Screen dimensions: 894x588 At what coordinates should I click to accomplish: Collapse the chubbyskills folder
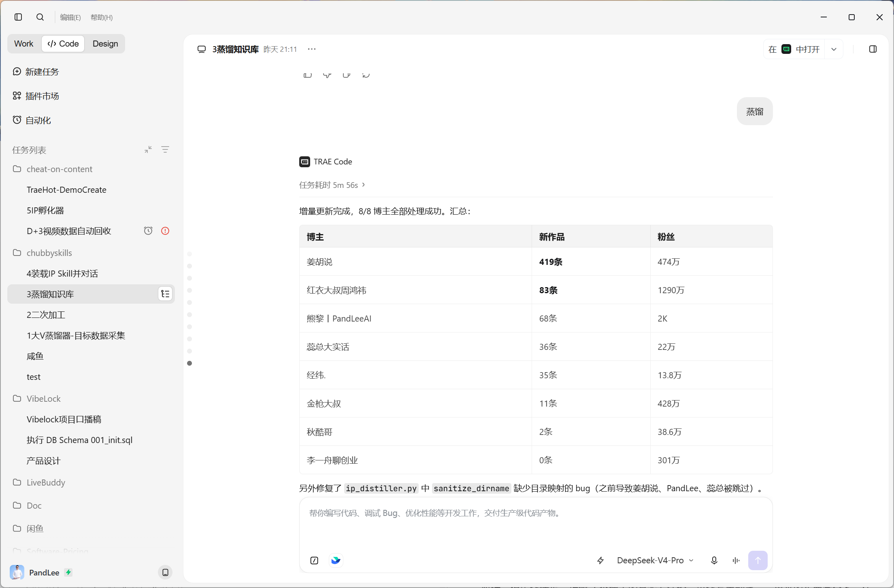click(x=43, y=253)
